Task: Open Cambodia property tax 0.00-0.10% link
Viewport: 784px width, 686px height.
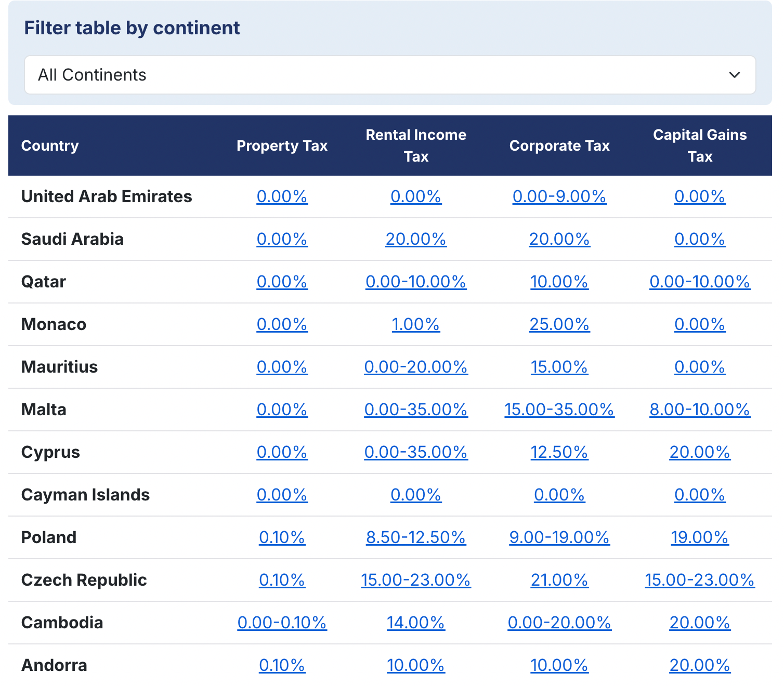Action: [282, 623]
